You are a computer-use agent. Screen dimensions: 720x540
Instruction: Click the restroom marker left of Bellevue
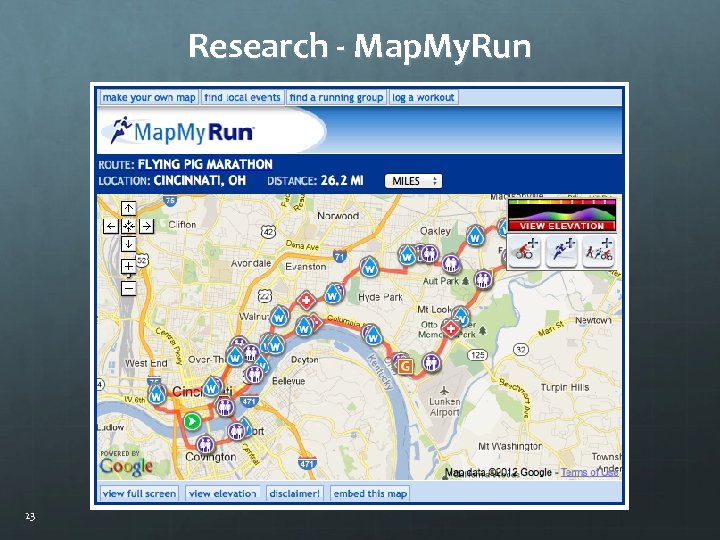click(x=254, y=374)
